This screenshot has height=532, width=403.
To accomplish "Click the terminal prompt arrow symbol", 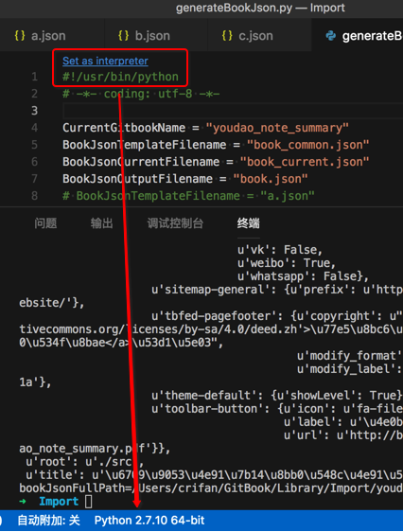I will click(x=23, y=501).
